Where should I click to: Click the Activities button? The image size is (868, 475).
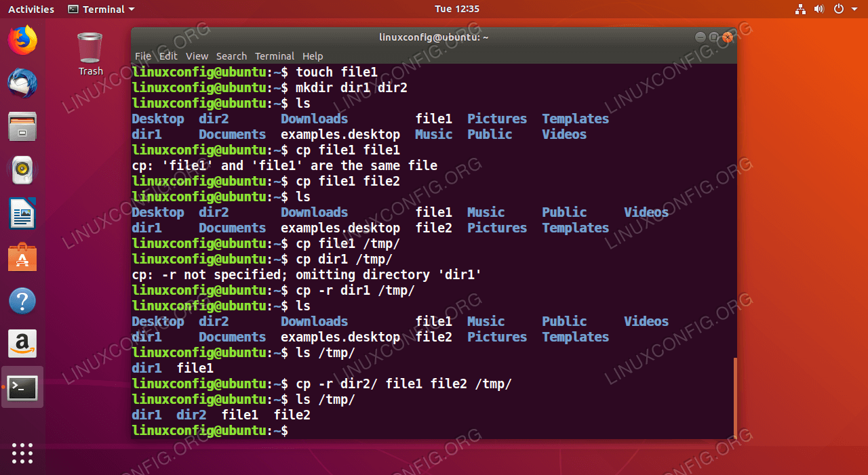point(31,9)
